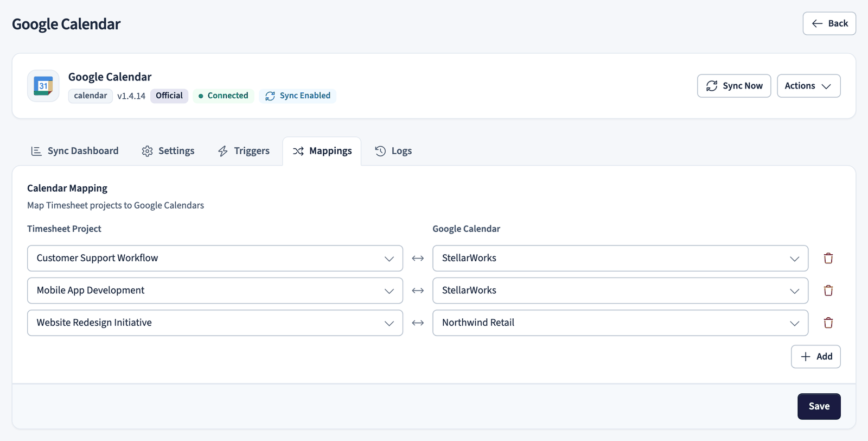868x441 pixels.
Task: Open the Northwind Retail calendar dropdown
Action: [x=620, y=323]
